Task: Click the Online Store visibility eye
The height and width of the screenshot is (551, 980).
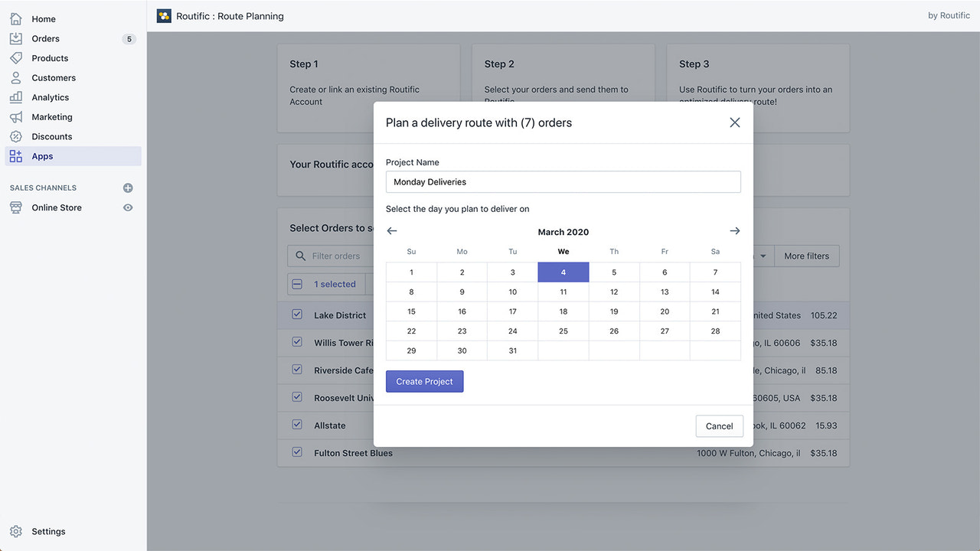Action: point(128,207)
